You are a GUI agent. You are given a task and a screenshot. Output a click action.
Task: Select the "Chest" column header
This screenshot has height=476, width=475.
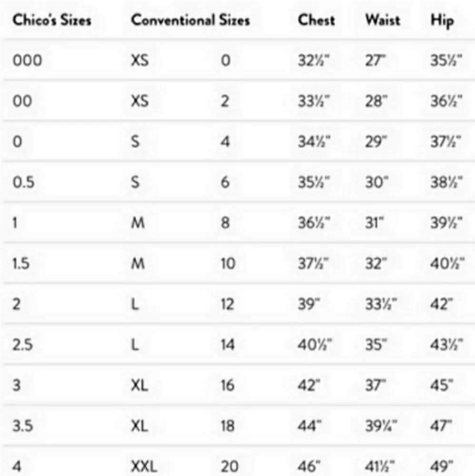click(317, 20)
